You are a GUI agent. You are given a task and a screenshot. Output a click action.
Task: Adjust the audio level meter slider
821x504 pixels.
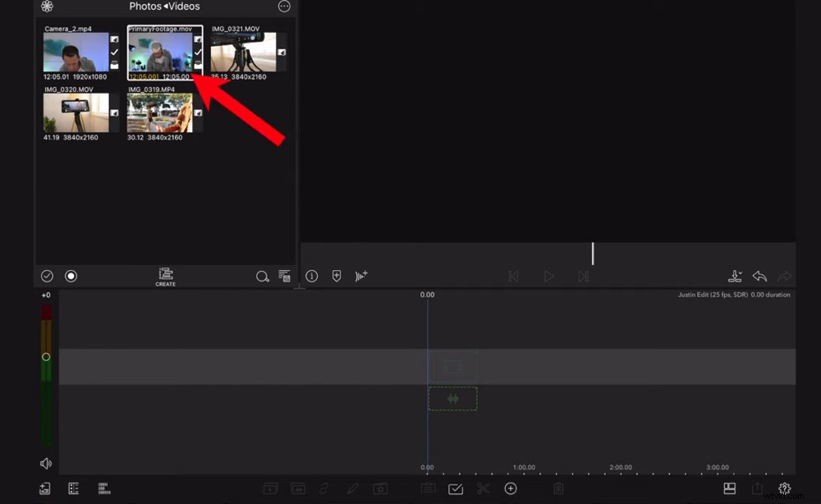pos(47,356)
